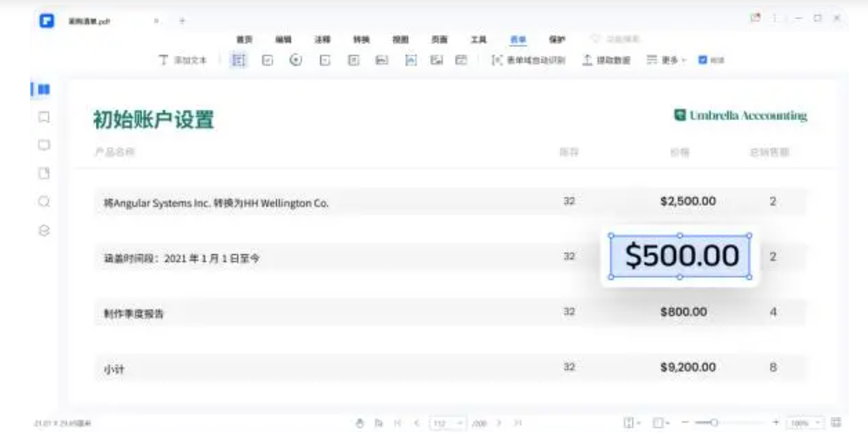
Task: Go to the next page
Action: [498, 423]
